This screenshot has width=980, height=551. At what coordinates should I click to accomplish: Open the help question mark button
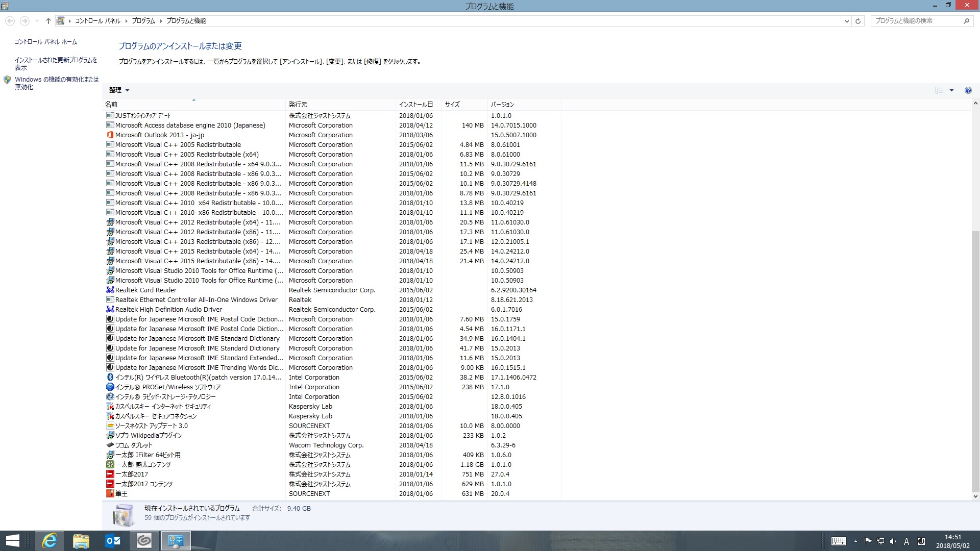(x=968, y=90)
